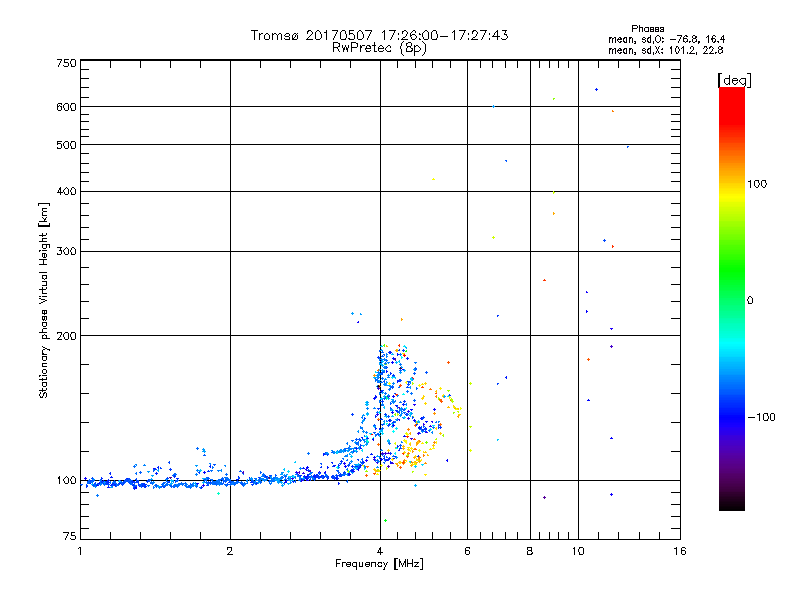
Task: Click the y-axis tick label '600'
Action: pyautogui.click(x=66, y=107)
